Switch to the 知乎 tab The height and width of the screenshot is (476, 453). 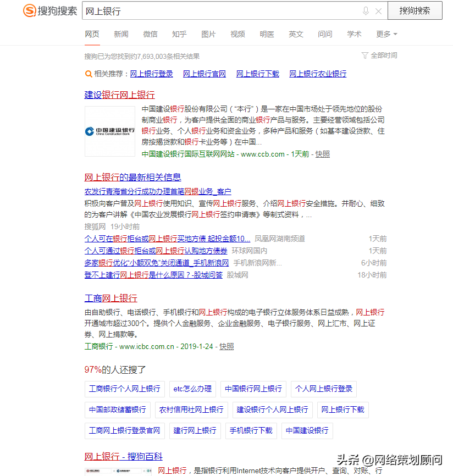click(x=179, y=34)
